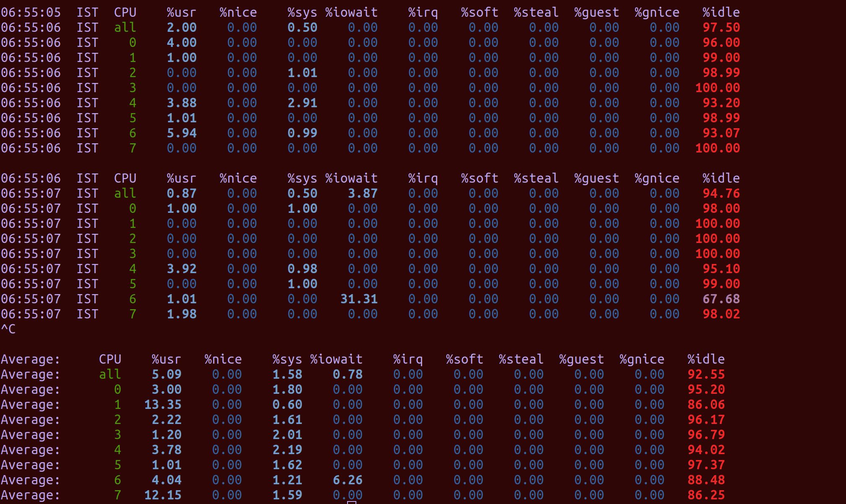Click the 93.20 idle value
Viewport: 846px width, 504px height.
[721, 103]
